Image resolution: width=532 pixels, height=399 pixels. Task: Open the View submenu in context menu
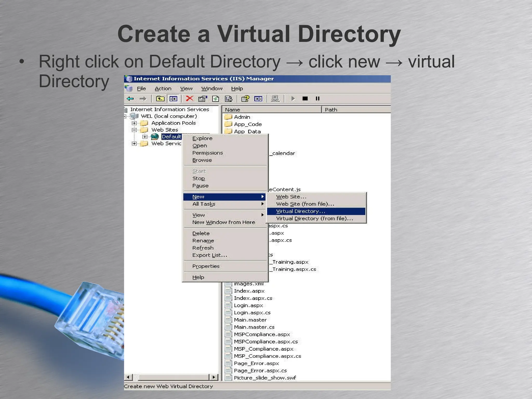tap(225, 215)
